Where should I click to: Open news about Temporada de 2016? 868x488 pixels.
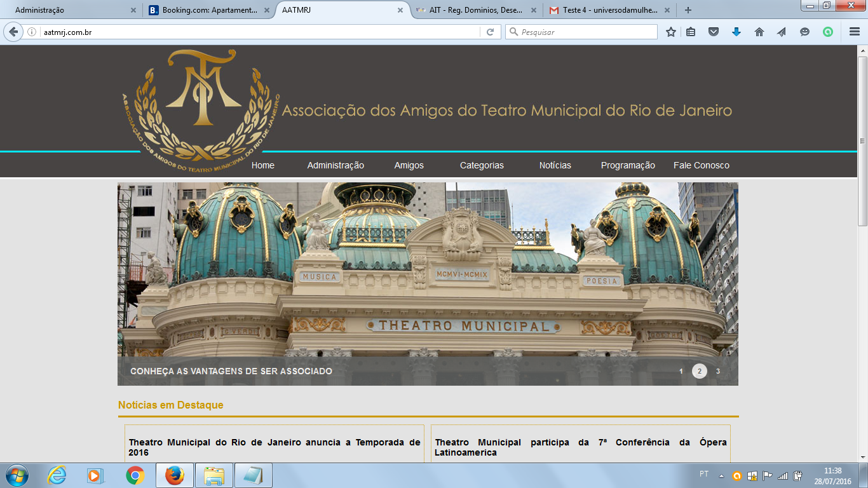pos(275,447)
